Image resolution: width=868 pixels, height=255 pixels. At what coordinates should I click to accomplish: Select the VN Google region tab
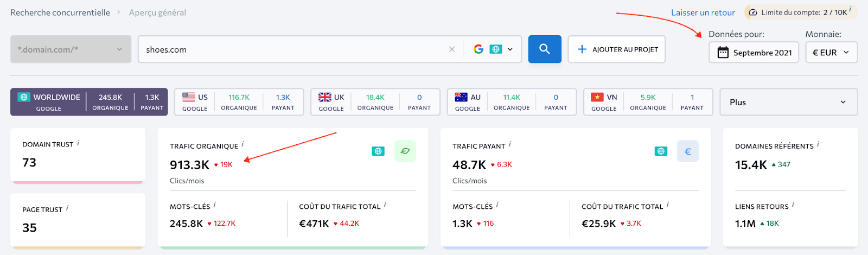[649, 102]
